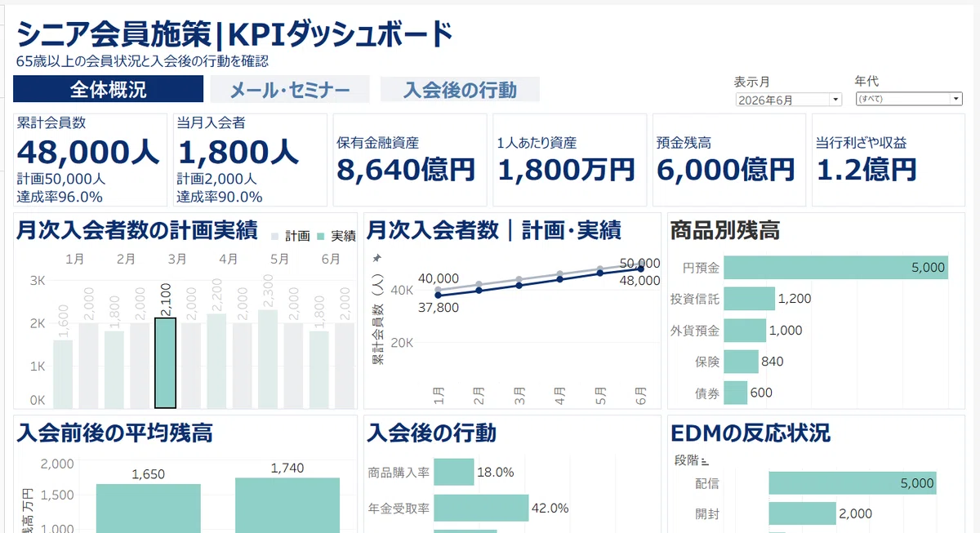The height and width of the screenshot is (533, 980).
Task: Click the 1,800人 monthly enrollees value
Action: 238,152
